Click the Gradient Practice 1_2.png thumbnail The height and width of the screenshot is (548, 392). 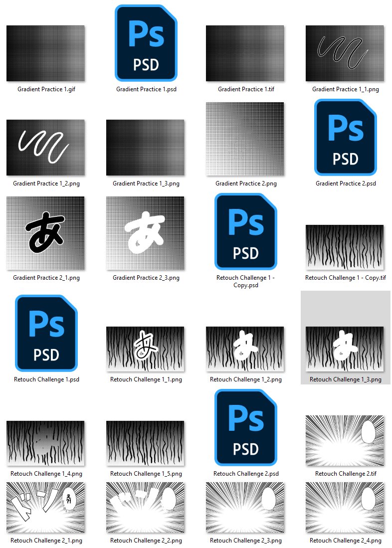pos(45,148)
